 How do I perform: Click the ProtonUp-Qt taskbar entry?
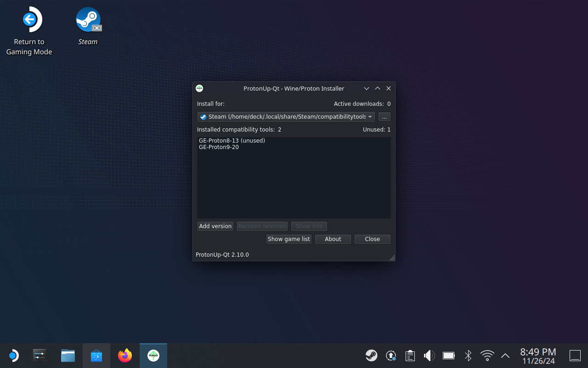(153, 356)
